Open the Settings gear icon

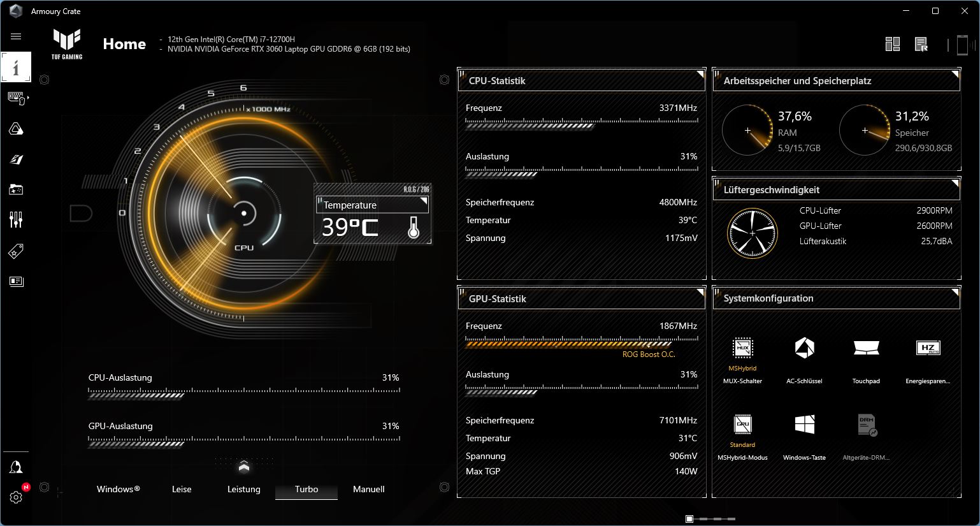click(x=16, y=497)
